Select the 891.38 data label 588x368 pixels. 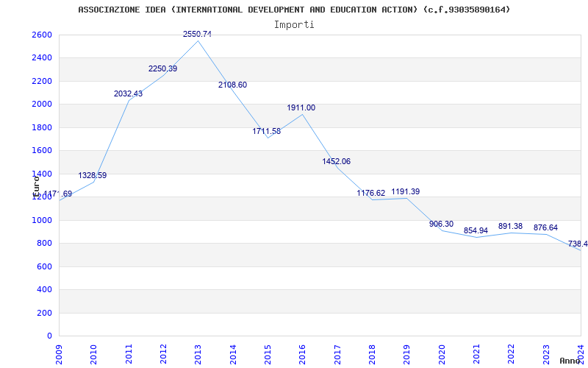[x=510, y=227]
